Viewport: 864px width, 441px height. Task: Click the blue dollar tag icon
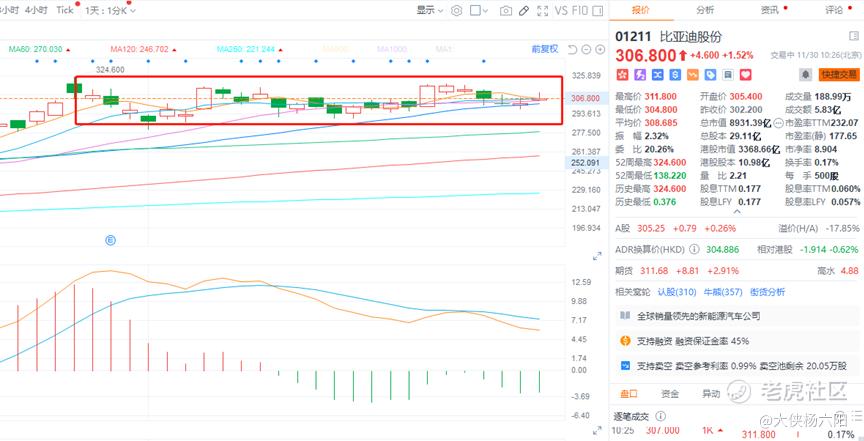coord(675,74)
